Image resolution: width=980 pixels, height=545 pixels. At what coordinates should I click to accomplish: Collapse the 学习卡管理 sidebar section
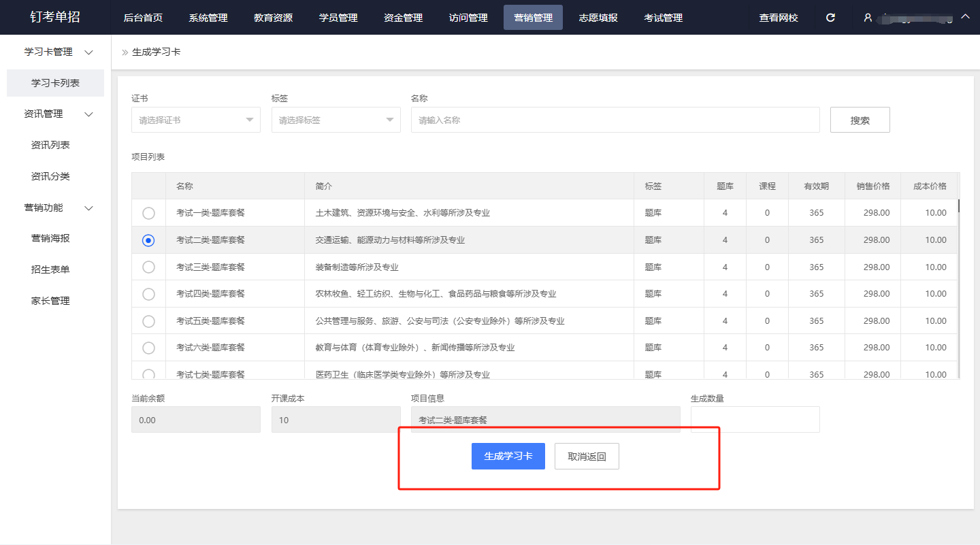pos(88,52)
